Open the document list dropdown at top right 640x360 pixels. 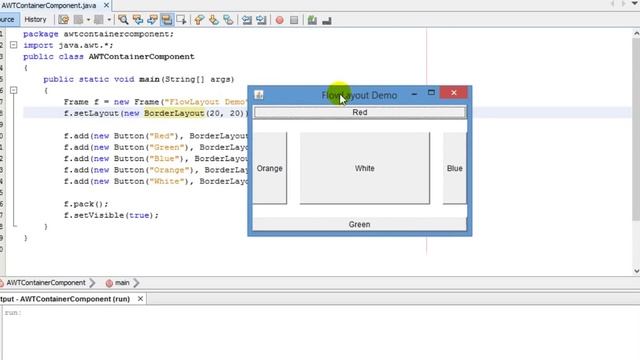636,4
